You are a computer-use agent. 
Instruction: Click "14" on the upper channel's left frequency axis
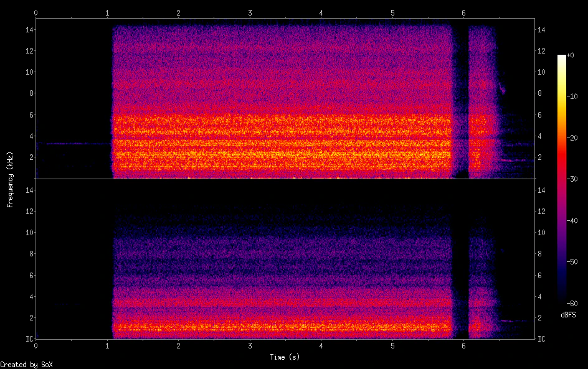pyautogui.click(x=29, y=30)
